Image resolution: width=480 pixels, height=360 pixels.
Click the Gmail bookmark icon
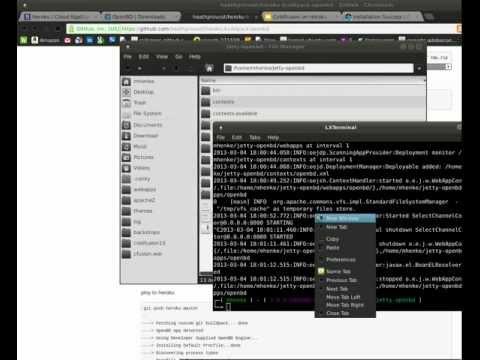point(68,40)
